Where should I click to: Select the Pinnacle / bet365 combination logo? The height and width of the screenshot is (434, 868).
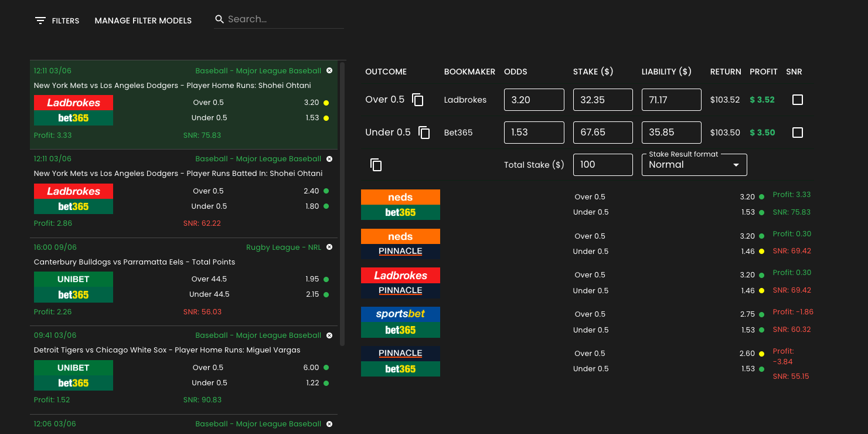(x=400, y=361)
